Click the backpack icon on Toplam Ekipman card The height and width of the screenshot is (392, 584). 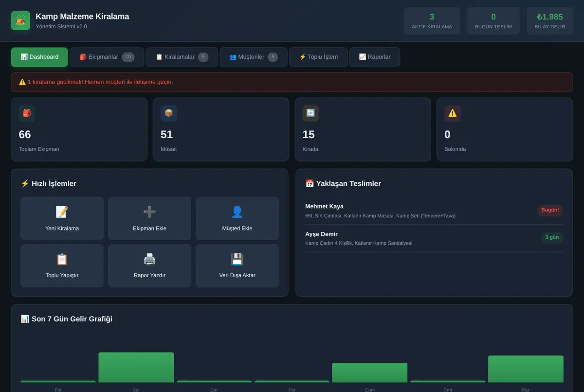[27, 113]
